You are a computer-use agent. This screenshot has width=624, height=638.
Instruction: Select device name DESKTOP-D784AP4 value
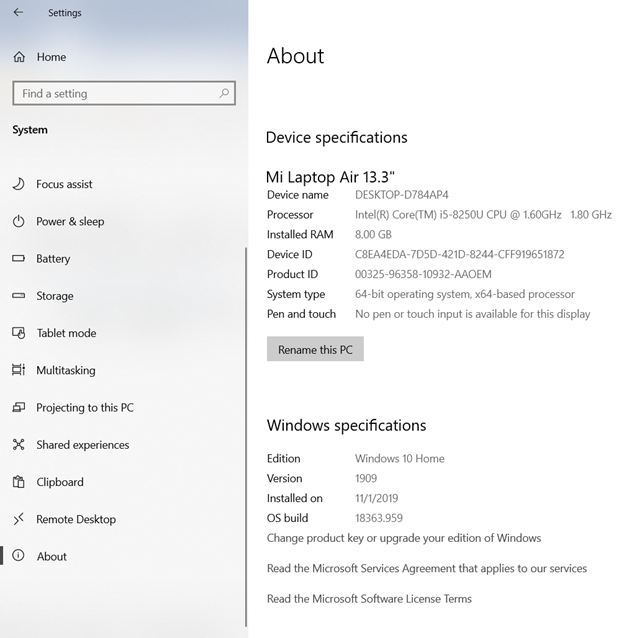coord(402,195)
